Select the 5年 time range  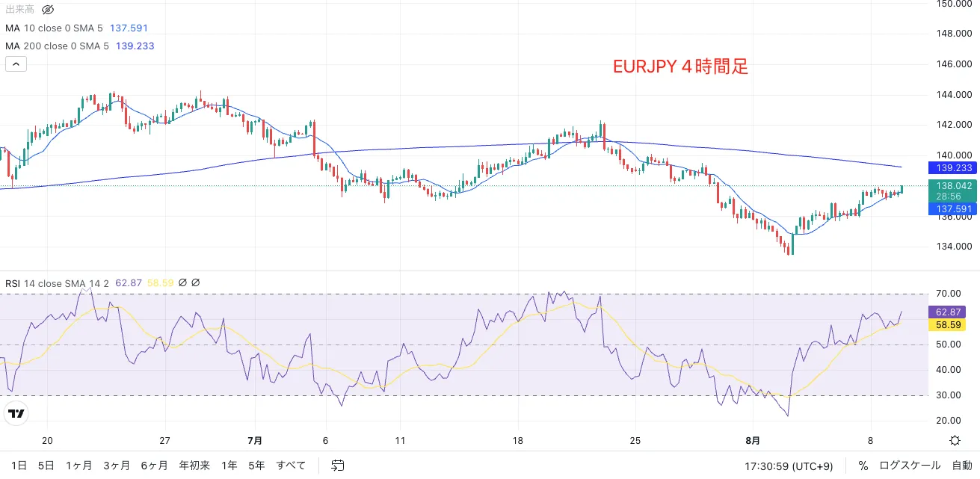(256, 466)
